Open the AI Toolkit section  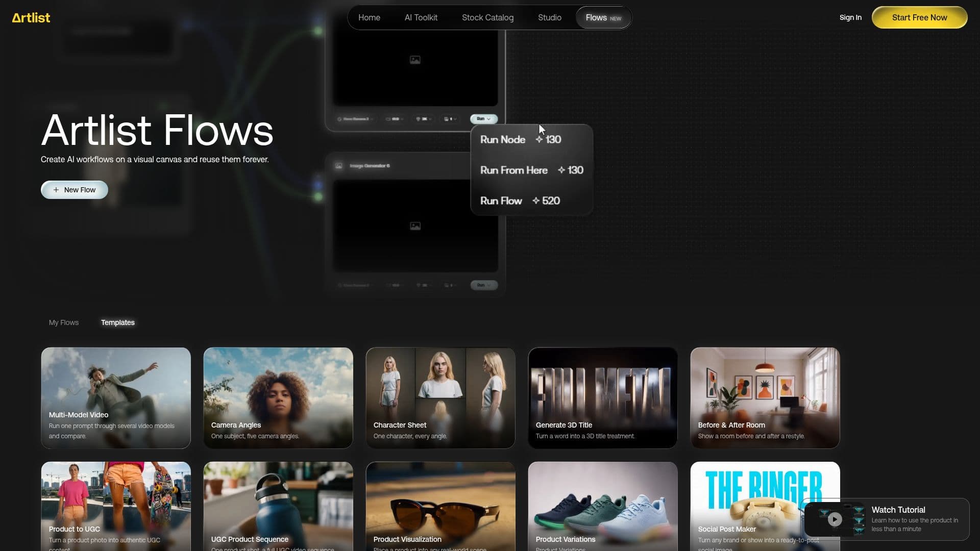[x=421, y=17]
